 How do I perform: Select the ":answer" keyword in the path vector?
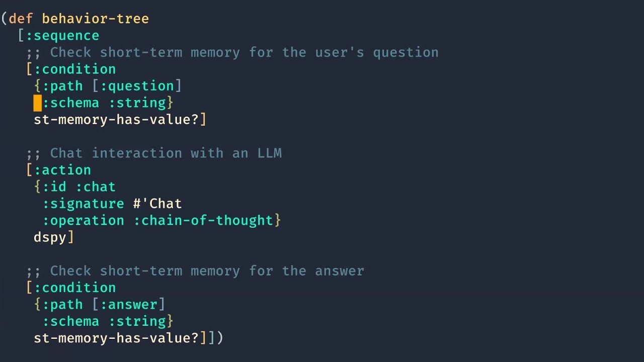click(x=129, y=305)
